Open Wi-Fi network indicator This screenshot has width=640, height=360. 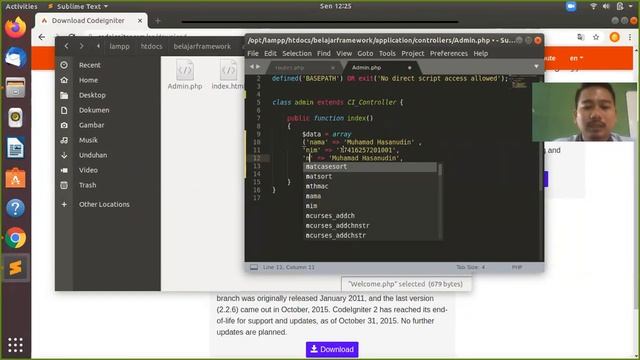(x=593, y=6)
